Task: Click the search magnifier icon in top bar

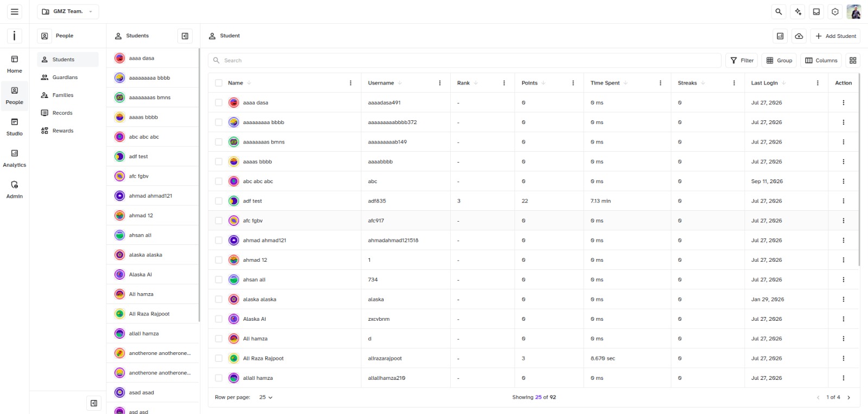Action: (778, 11)
